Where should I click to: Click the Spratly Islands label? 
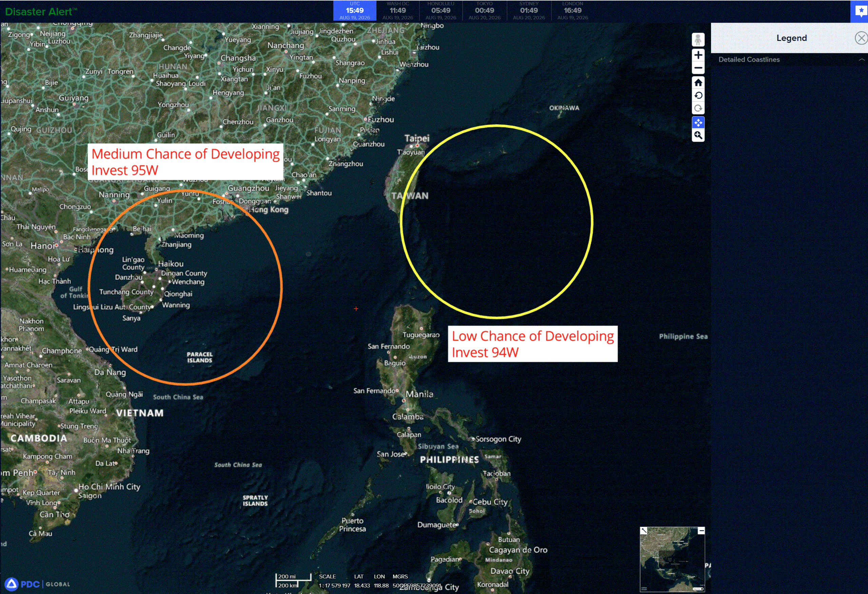tap(255, 500)
